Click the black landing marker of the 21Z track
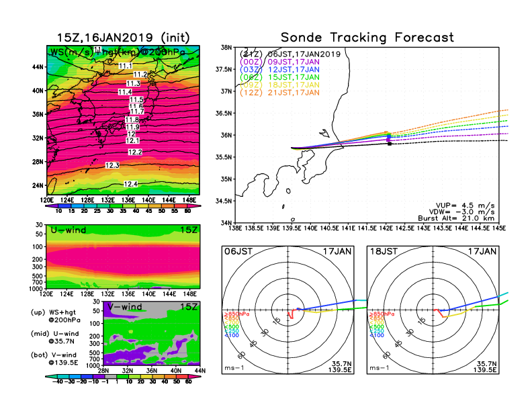Image resolution: width=532 pixels, height=411 pixels. coord(390,144)
